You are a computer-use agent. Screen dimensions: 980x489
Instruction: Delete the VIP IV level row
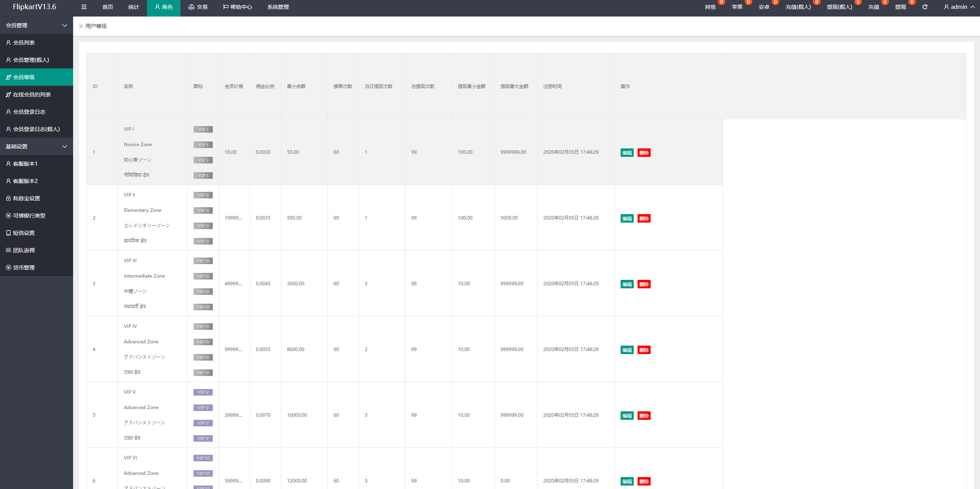pyautogui.click(x=644, y=350)
